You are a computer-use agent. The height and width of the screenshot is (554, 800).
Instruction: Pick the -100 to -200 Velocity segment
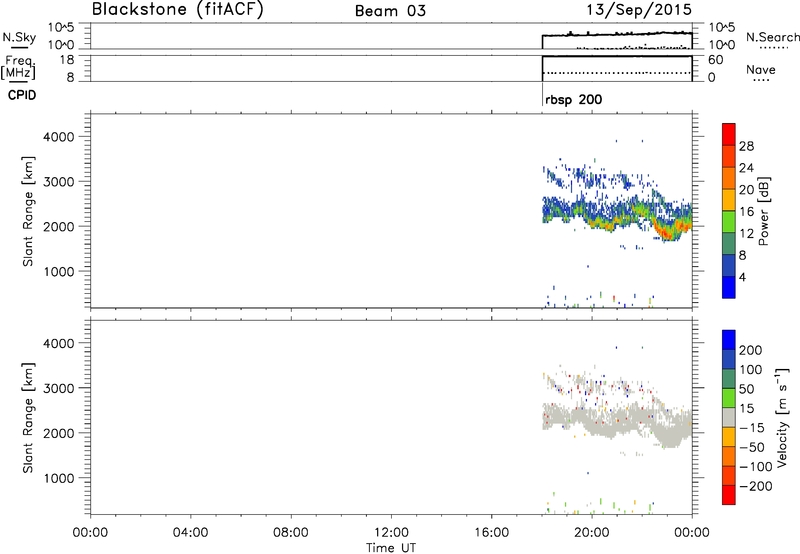point(729,475)
